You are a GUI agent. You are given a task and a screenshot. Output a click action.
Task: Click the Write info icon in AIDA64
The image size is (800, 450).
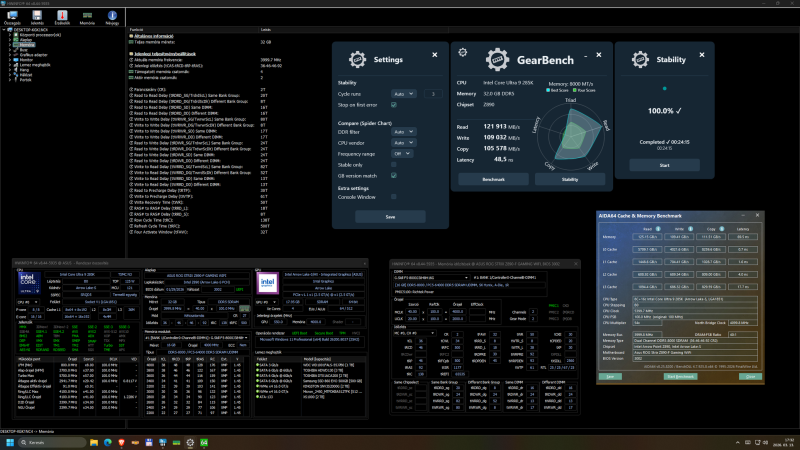tap(690, 229)
